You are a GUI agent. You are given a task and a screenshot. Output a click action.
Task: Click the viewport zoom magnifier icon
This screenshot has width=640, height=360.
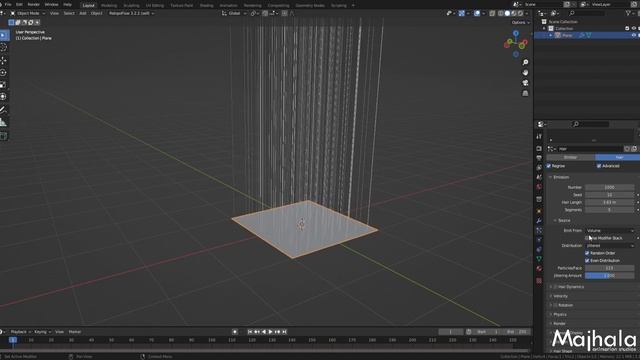click(525, 62)
